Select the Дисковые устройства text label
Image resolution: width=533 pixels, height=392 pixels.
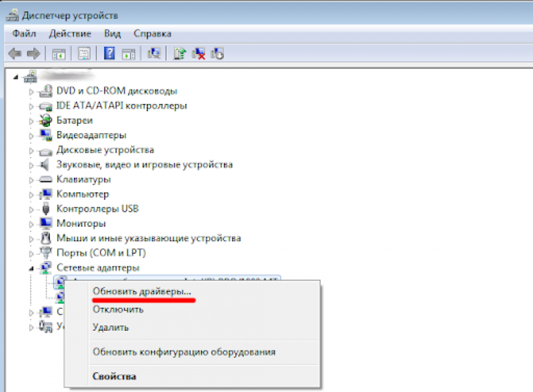[x=105, y=150]
